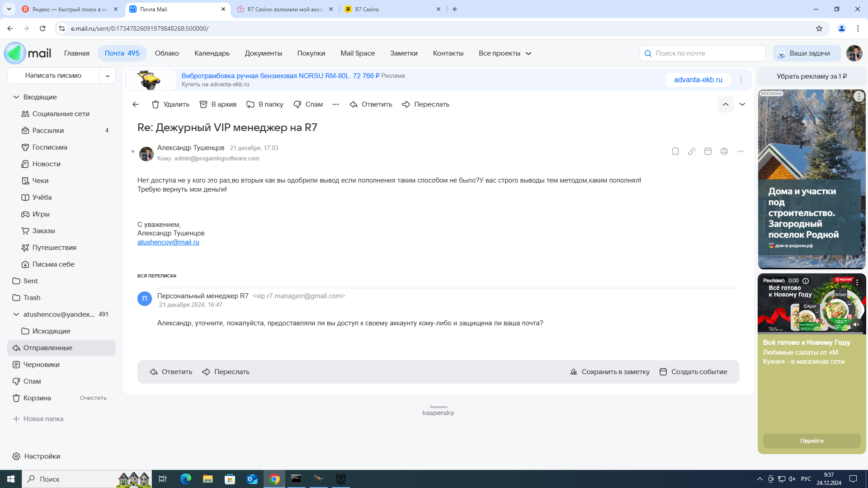Click Создать событие
This screenshot has width=868, height=488.
pos(693,372)
